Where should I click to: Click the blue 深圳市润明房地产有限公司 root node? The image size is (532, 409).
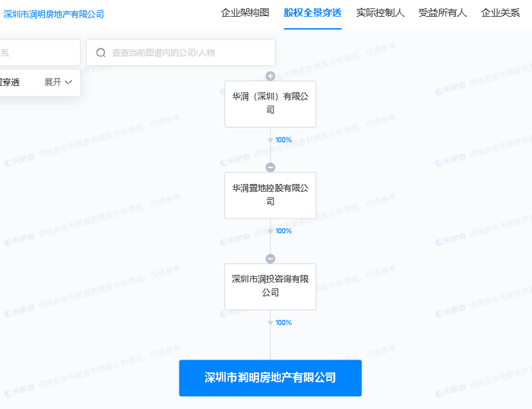tap(270, 378)
